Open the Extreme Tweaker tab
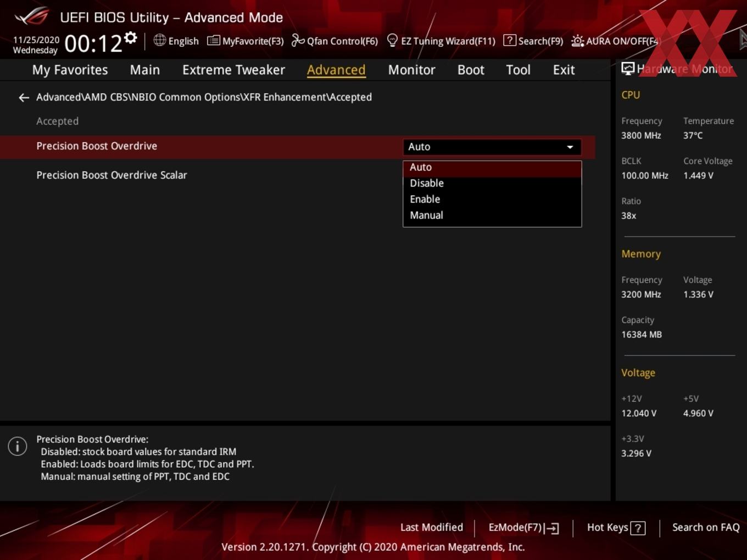The height and width of the screenshot is (560, 747). (233, 70)
